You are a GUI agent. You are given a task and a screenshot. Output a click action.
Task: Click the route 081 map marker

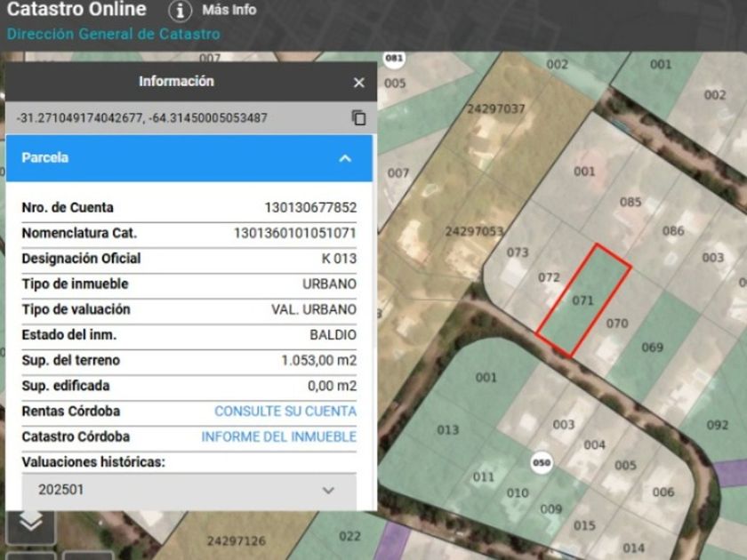[394, 59]
